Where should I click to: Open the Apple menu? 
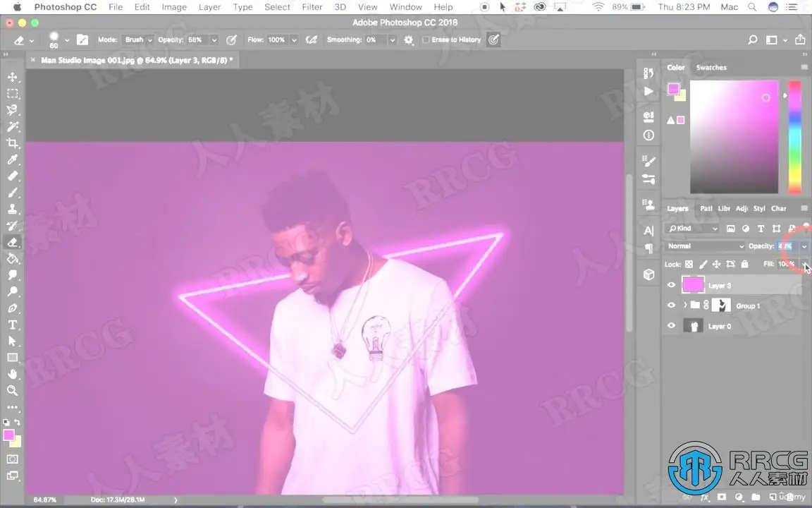point(17,7)
